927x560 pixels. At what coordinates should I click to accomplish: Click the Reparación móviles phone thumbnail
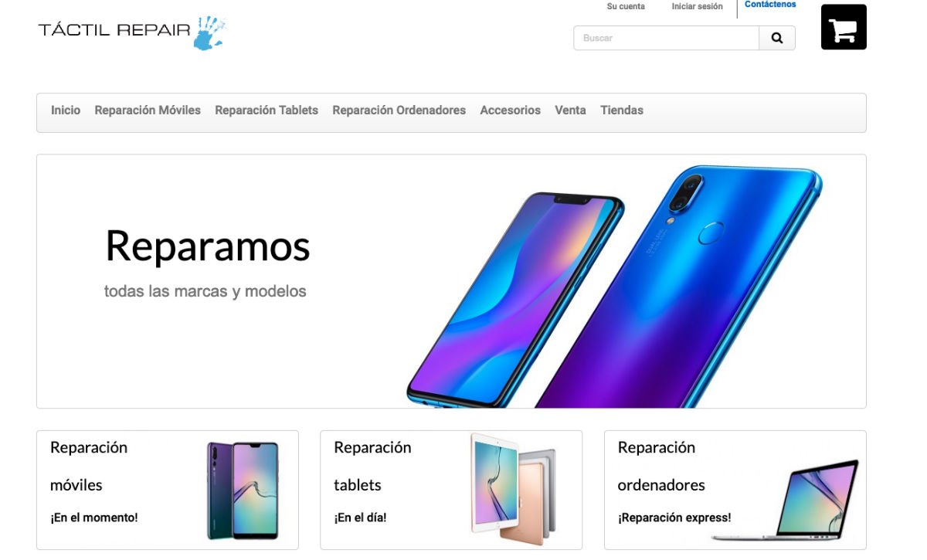pyautogui.click(x=243, y=490)
